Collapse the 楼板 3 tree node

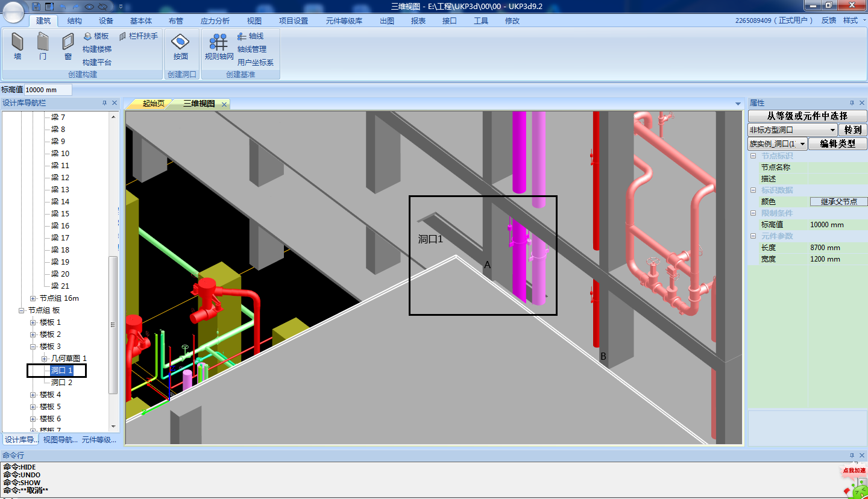point(33,347)
